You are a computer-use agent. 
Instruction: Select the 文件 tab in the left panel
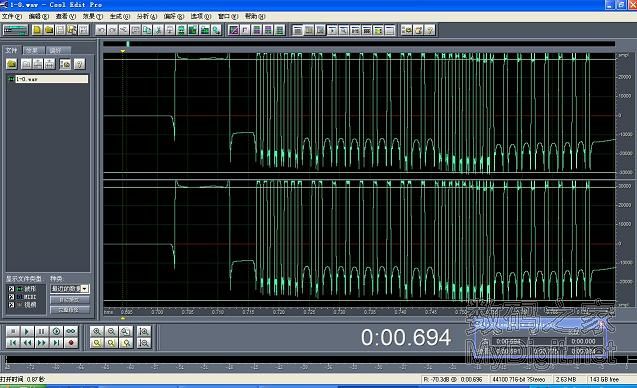(12, 50)
